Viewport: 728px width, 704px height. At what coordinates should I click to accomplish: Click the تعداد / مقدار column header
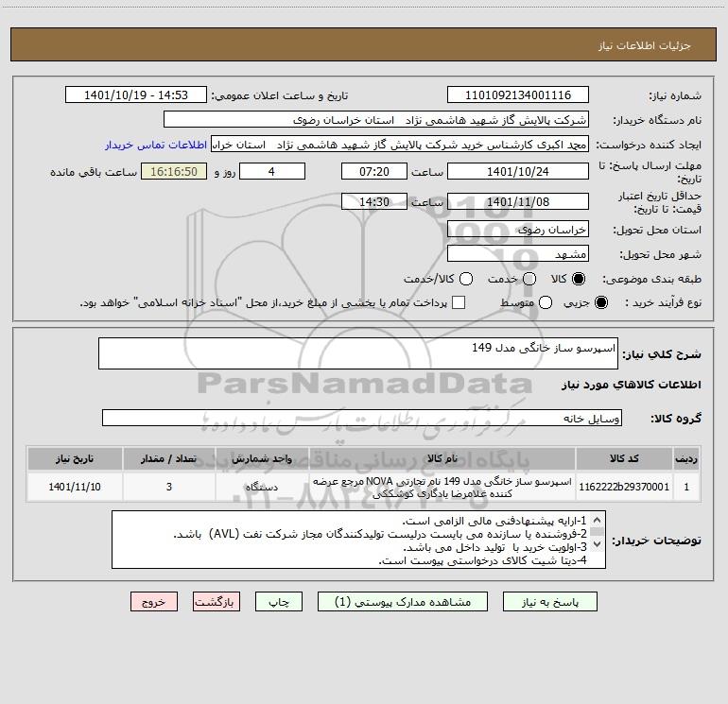pyautogui.click(x=169, y=458)
